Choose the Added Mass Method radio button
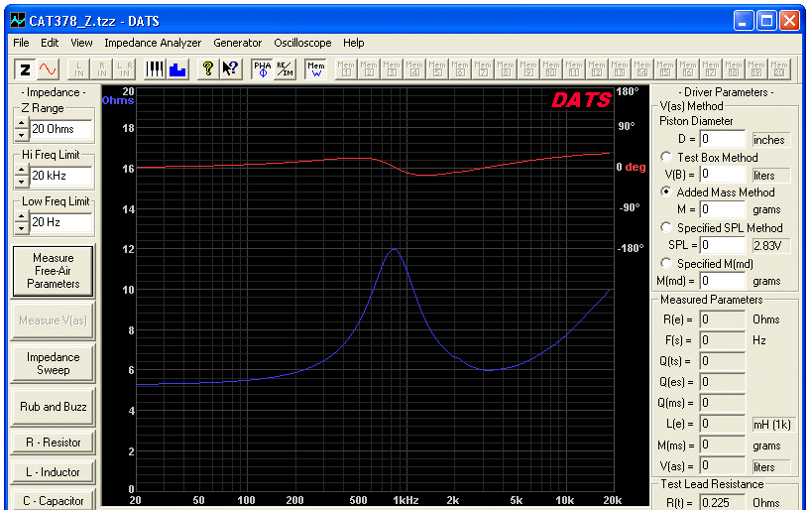This screenshot has height=510, width=812. pos(666,191)
